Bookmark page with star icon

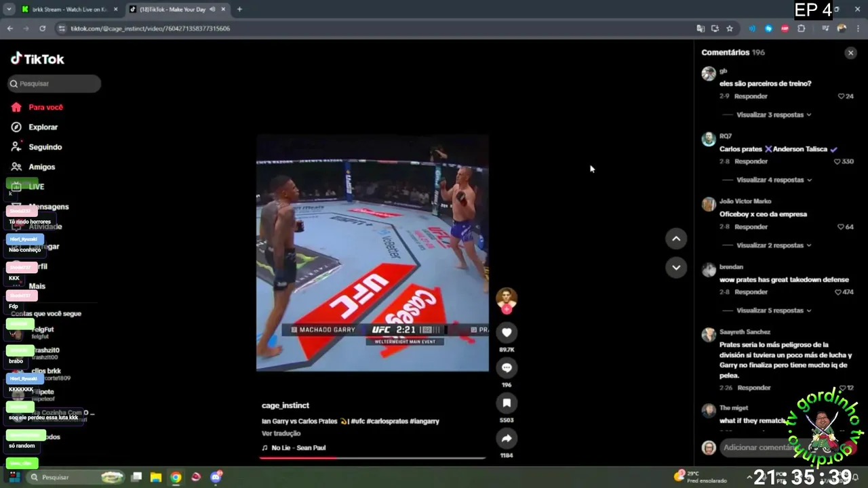730,28
